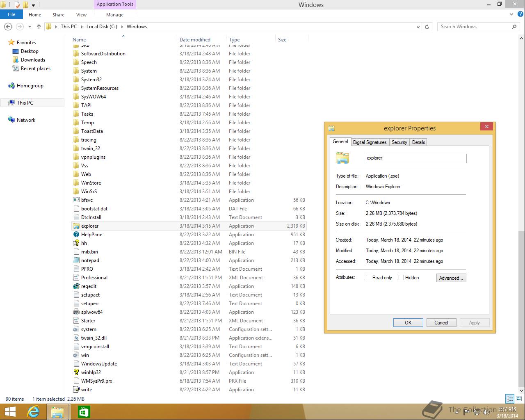The height and width of the screenshot is (420, 525).
Task: Select the SoftwareDistribution folder row
Action: (x=189, y=54)
